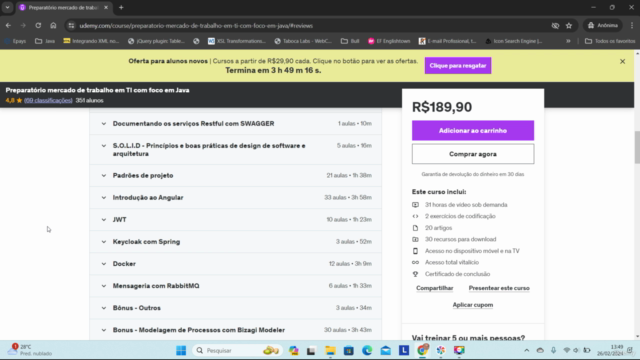The width and height of the screenshot is (640, 360).
Task: Click the 30 recursos para download text
Action: pos(460,239)
